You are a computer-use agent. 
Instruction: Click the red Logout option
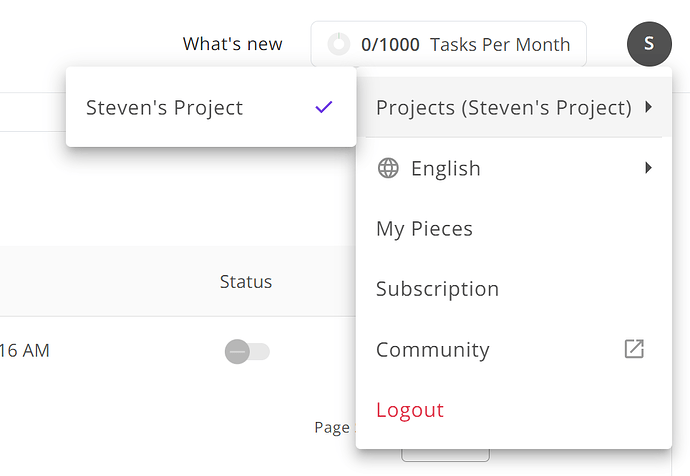(410, 410)
